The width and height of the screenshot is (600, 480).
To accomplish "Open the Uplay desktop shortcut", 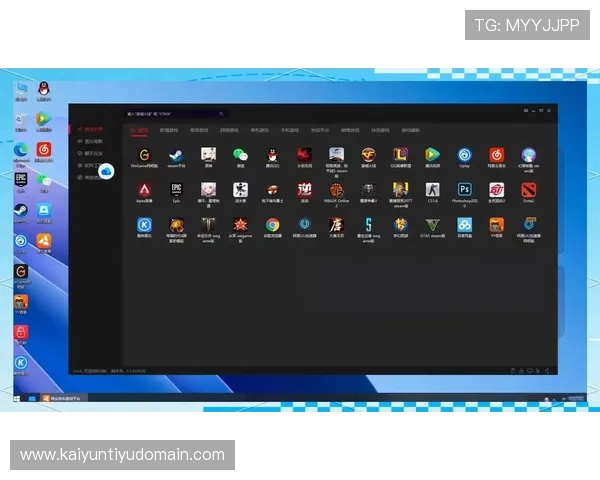I will (x=21, y=244).
